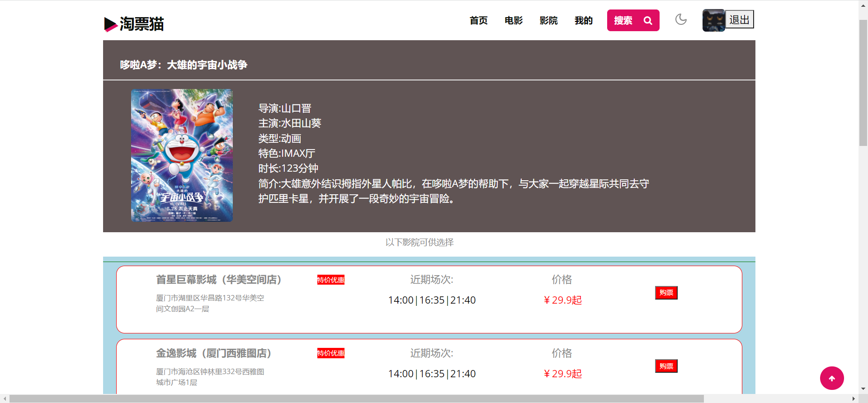This screenshot has height=403, width=868.
Task: Click the 退出 logout button
Action: click(740, 19)
